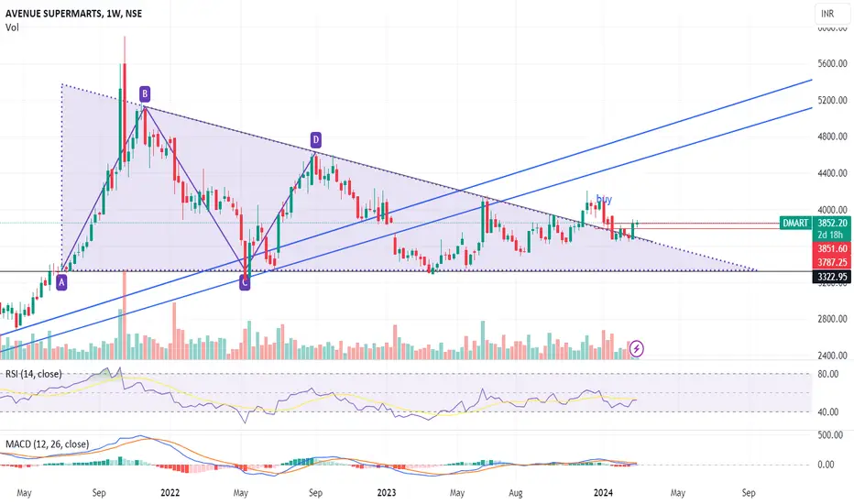The image size is (854, 504).
Task: Click the 3852.20 current price label
Action: click(x=832, y=223)
